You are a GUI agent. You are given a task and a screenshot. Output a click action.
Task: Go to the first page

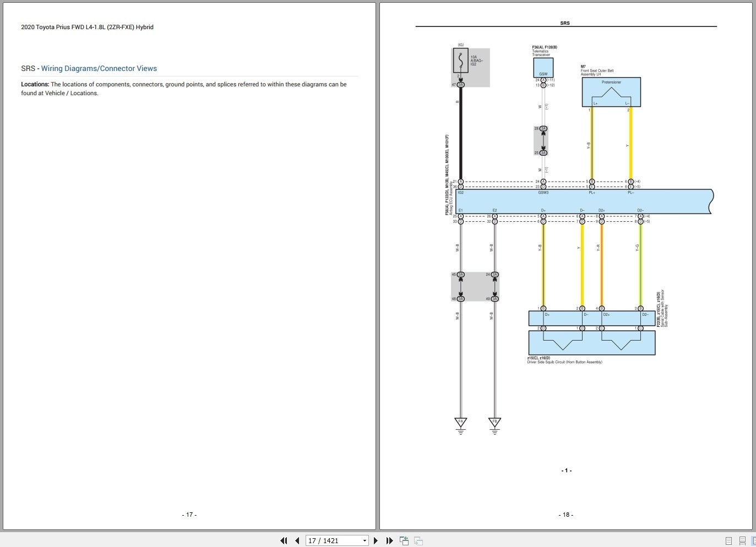tap(284, 540)
